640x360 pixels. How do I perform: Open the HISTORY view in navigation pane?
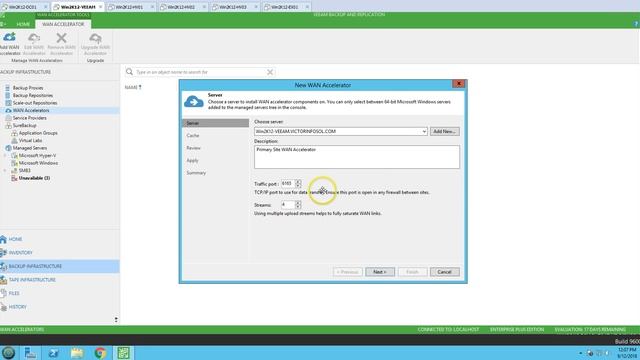pos(60,307)
